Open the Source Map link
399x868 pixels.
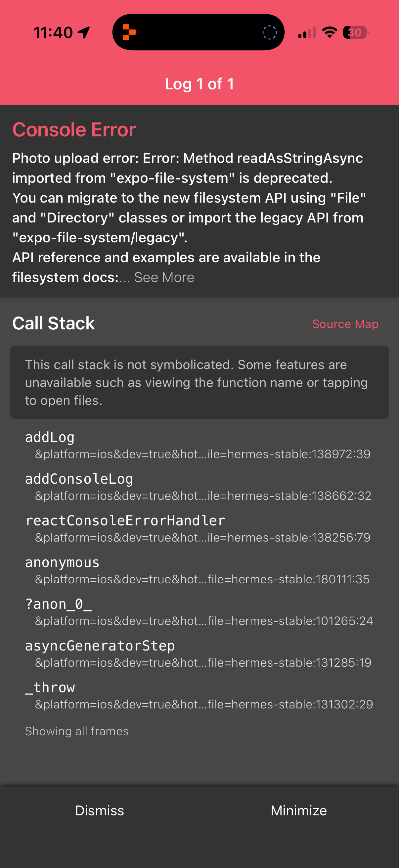coord(345,324)
